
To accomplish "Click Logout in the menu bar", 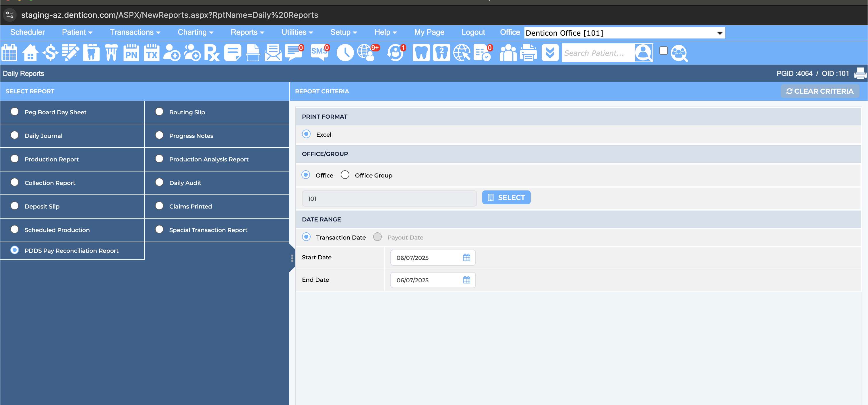I will (x=473, y=32).
